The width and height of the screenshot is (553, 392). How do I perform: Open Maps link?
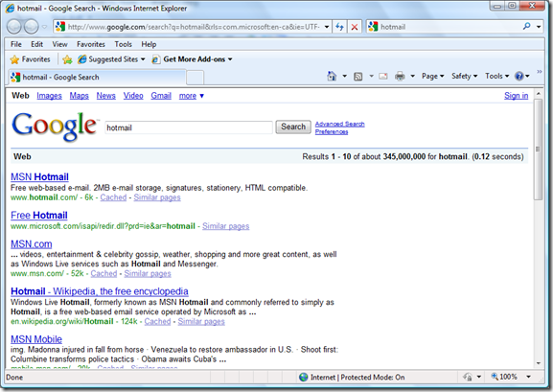tap(79, 96)
